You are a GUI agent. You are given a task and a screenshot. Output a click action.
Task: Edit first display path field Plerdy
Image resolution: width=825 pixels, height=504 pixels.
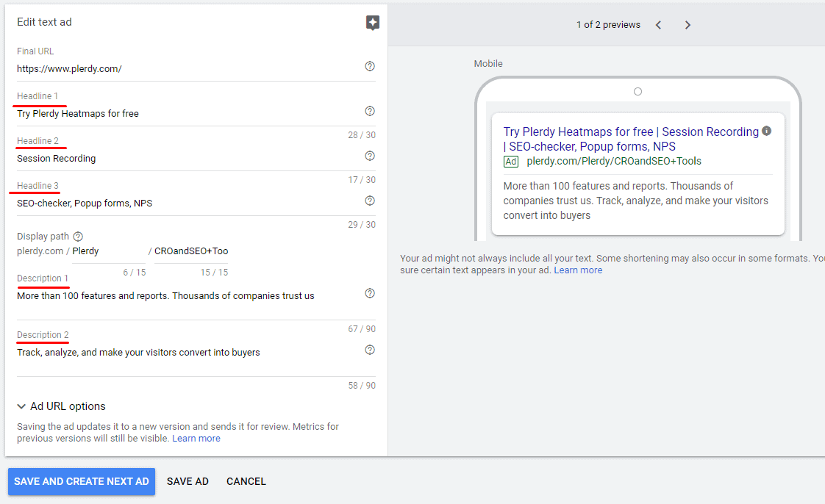tap(109, 251)
